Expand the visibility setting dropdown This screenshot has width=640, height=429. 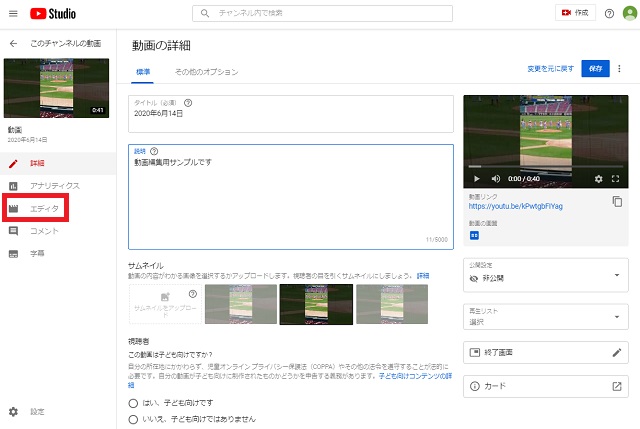pos(546,275)
